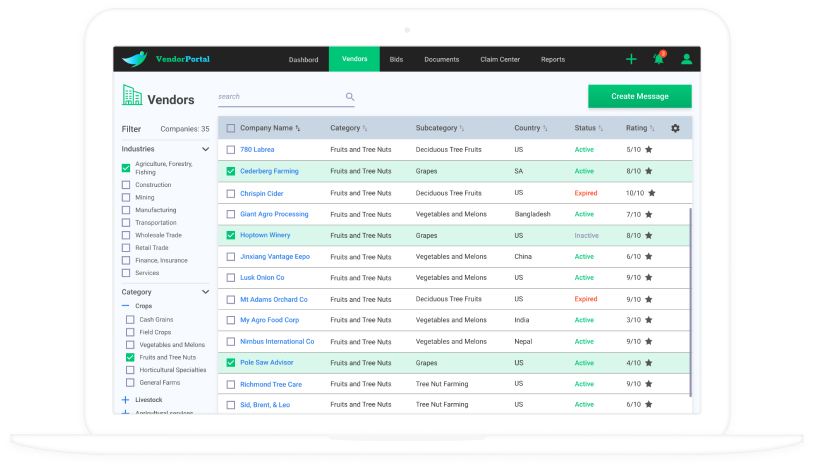Click the VendorPortal bird logo
The image size is (814, 468).
tap(134, 59)
